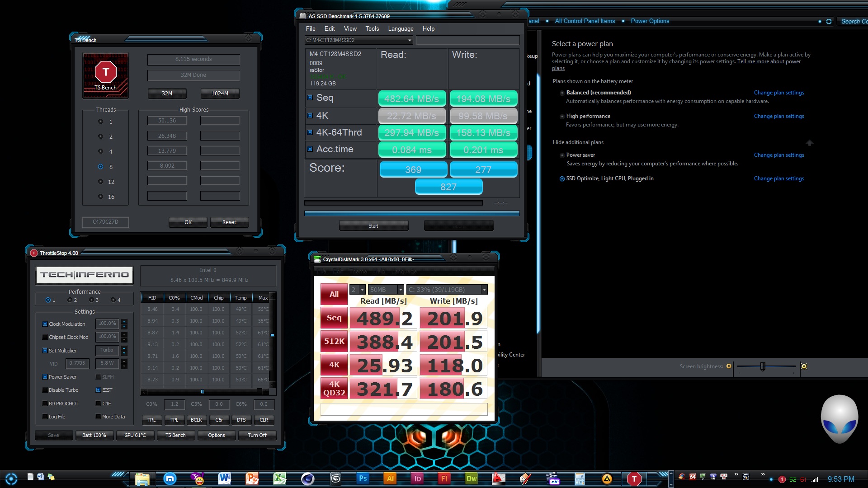Viewport: 868px width, 488px height.
Task: Click the red ThrottleStop tray icon
Action: click(x=782, y=479)
